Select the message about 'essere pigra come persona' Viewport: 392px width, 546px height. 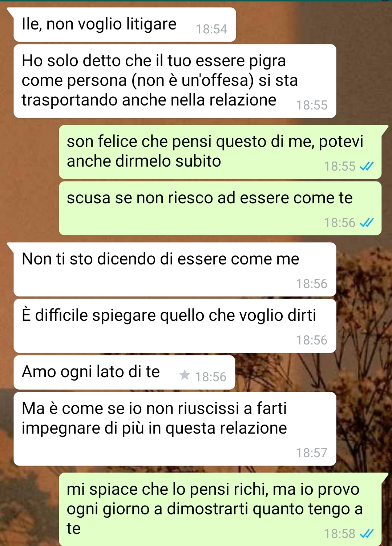click(x=175, y=81)
